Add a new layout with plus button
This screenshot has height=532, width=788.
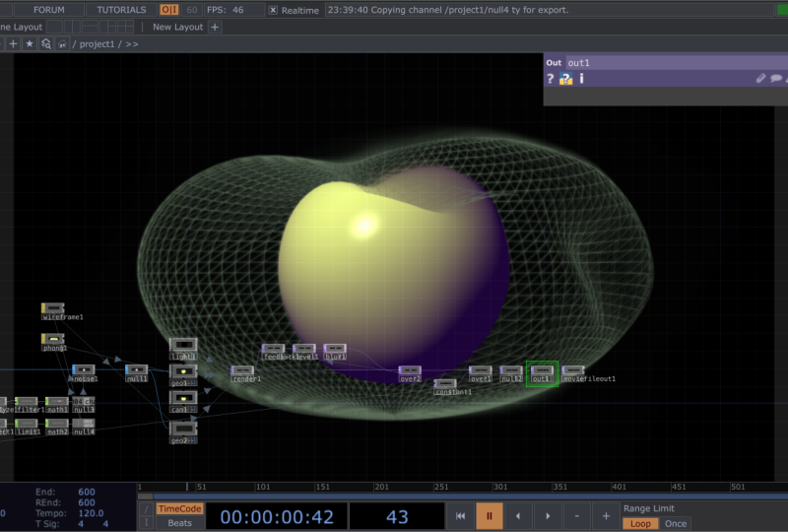pos(215,28)
